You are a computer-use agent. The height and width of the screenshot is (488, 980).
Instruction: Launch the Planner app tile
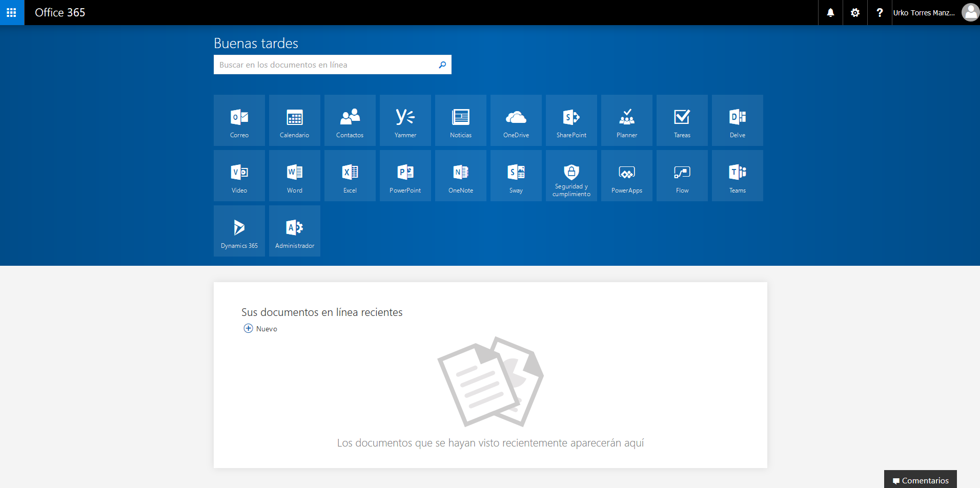[627, 120]
